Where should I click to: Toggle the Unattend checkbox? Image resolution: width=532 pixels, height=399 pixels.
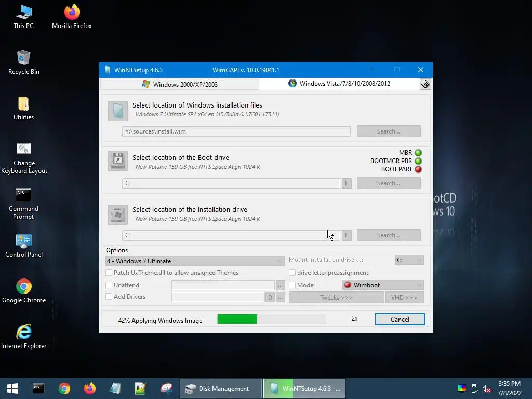point(109,285)
